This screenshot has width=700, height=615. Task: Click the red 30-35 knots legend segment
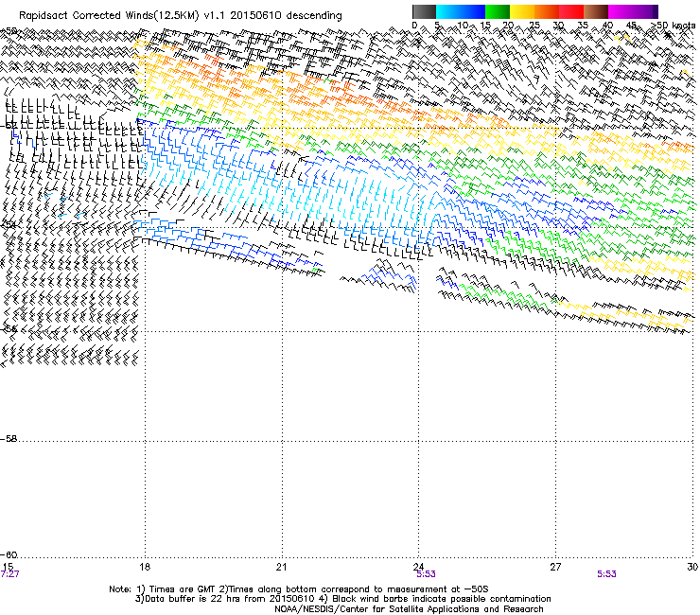tap(571, 11)
